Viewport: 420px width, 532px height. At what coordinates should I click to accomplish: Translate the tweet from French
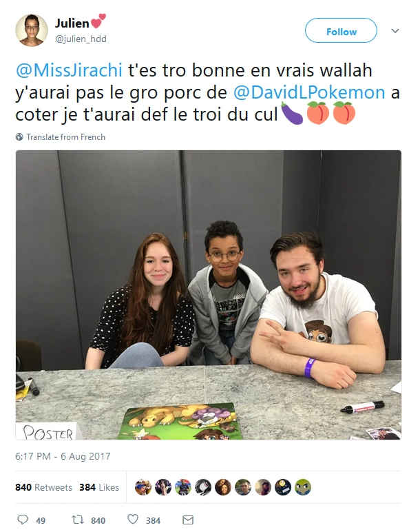tap(66, 137)
